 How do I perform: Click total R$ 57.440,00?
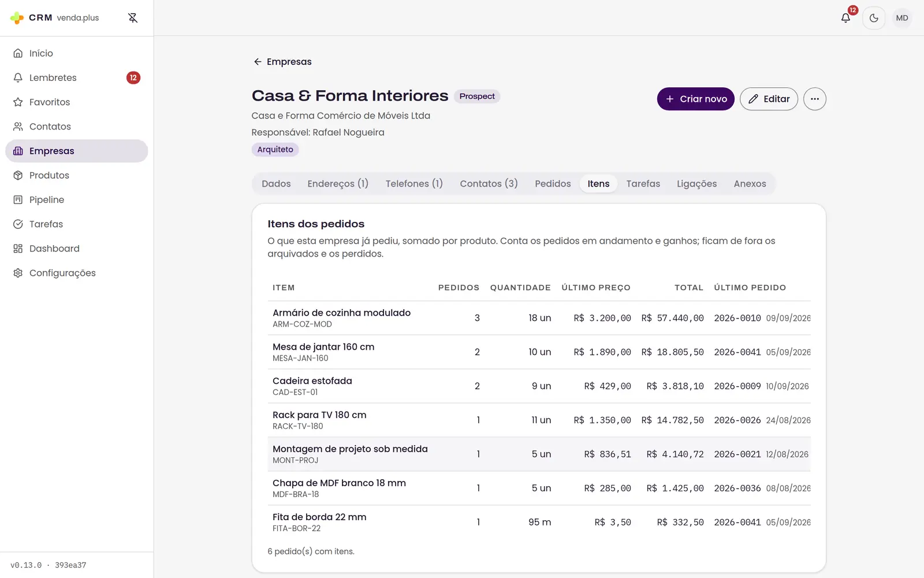(672, 318)
